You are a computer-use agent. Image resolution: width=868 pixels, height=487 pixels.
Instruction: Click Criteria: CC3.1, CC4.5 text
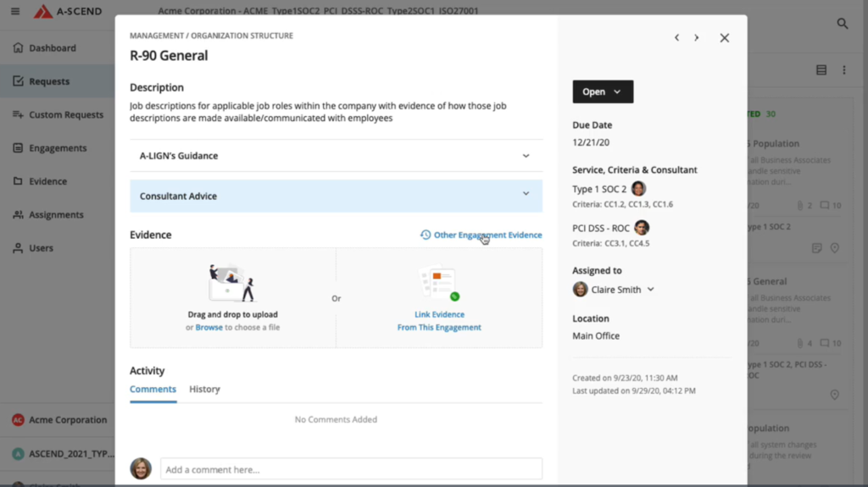click(x=611, y=243)
